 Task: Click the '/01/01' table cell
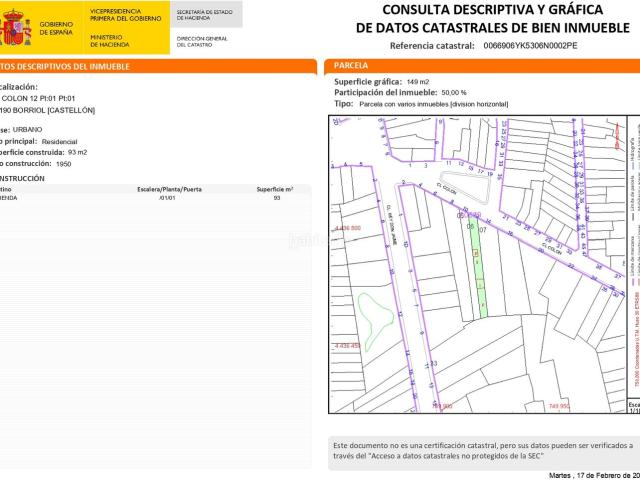[x=168, y=198]
